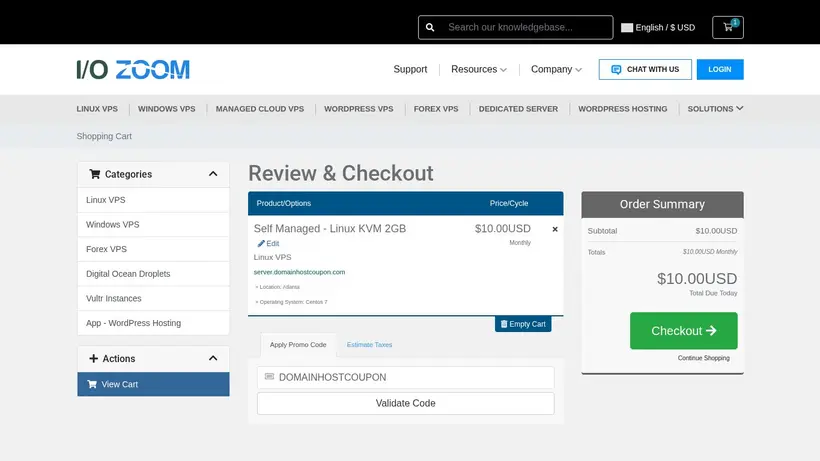Select Forex VPS category in sidebar

[x=153, y=249]
